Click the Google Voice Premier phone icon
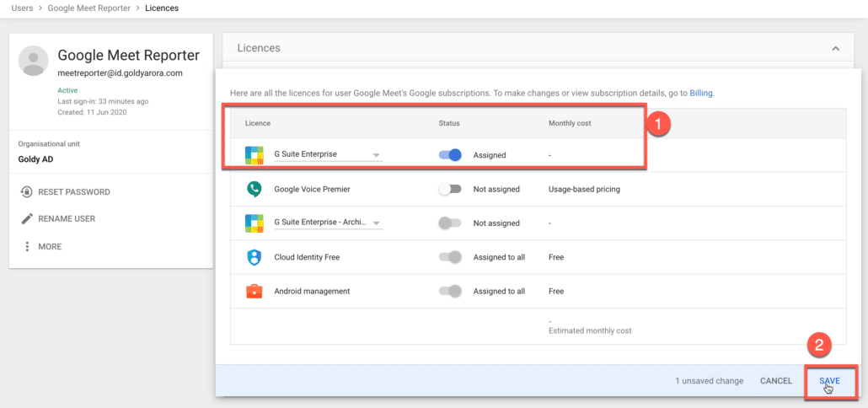 (x=255, y=190)
